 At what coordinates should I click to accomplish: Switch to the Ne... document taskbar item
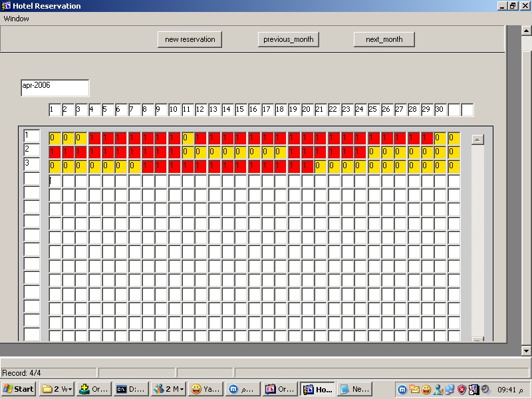pyautogui.click(x=354, y=389)
